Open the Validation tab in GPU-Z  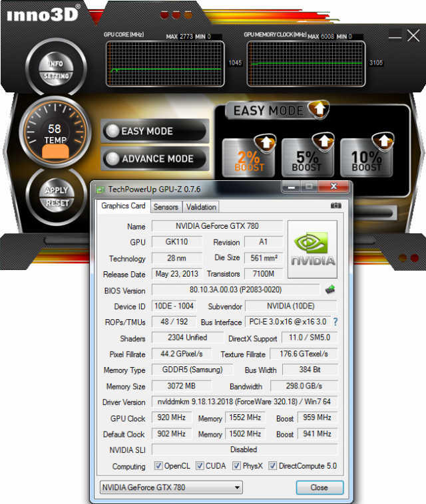coord(201,207)
